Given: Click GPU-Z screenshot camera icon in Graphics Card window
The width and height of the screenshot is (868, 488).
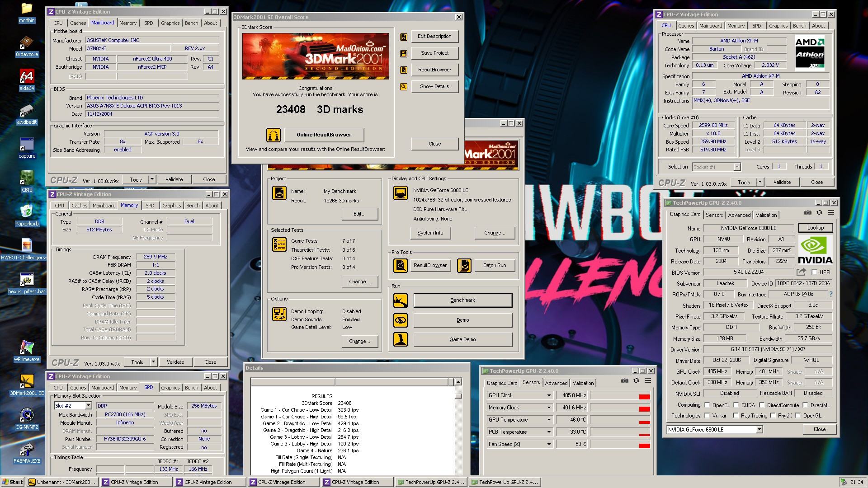Looking at the screenshot, I should [x=808, y=212].
